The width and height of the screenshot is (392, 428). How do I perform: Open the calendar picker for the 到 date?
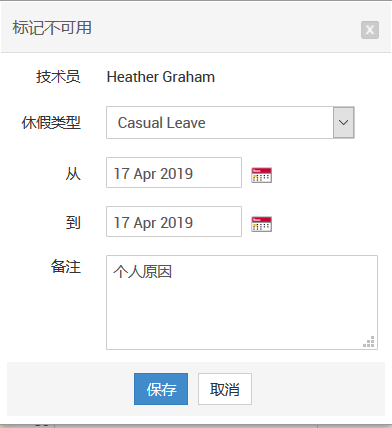[x=261, y=224]
